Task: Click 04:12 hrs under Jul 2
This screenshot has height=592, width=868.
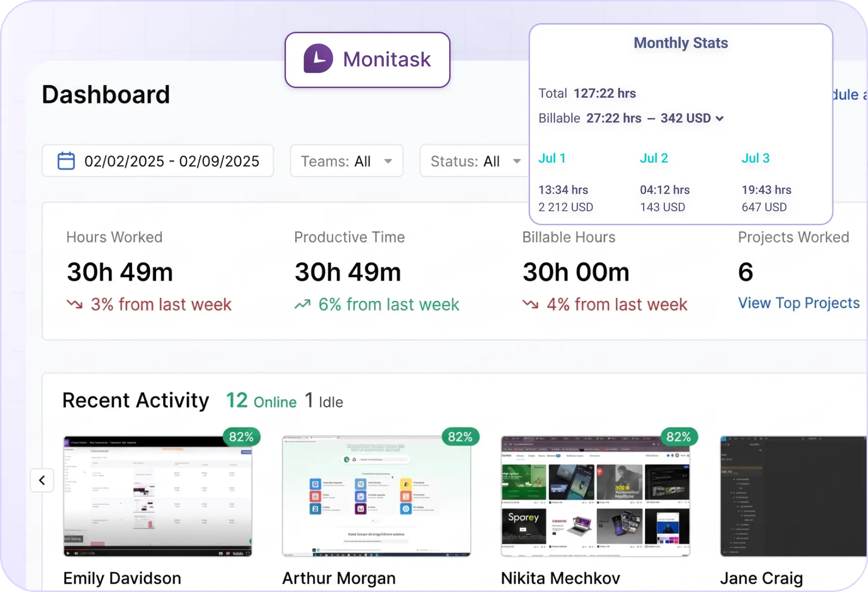Action: (x=665, y=190)
